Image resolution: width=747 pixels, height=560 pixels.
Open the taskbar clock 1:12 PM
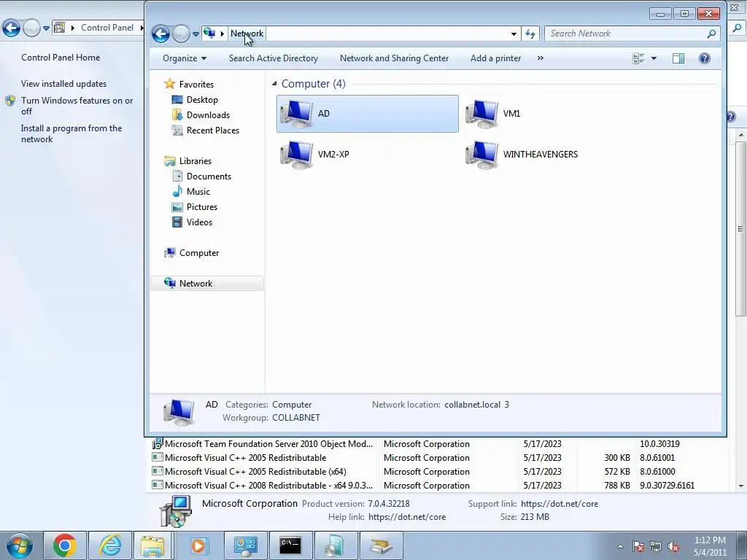coord(710,546)
